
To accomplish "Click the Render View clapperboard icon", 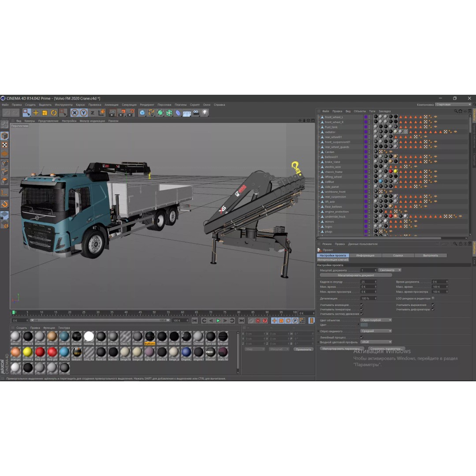I will coord(112,113).
